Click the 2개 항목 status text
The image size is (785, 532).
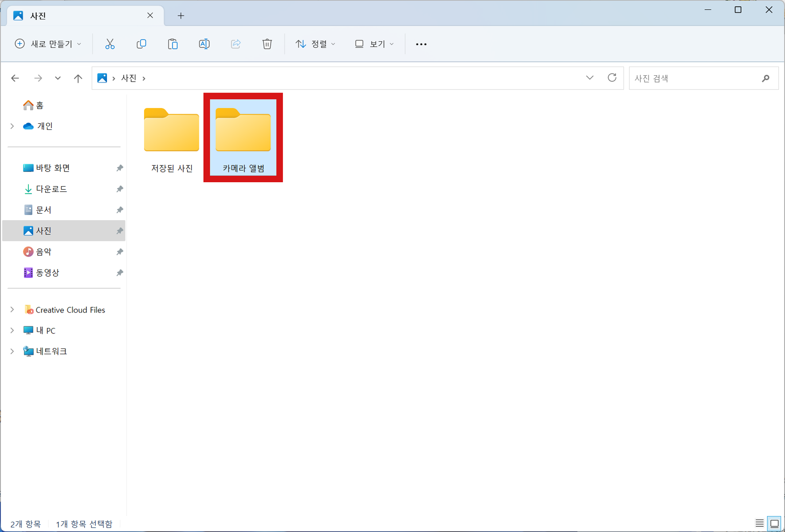[26, 524]
